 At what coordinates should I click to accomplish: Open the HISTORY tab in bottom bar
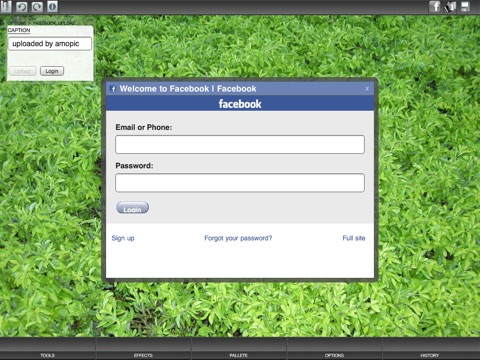coord(430,355)
